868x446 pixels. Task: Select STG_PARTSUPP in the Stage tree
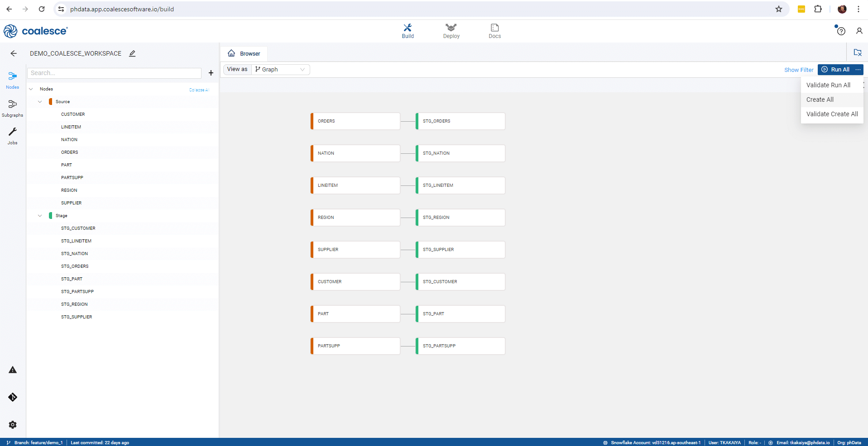point(77,292)
